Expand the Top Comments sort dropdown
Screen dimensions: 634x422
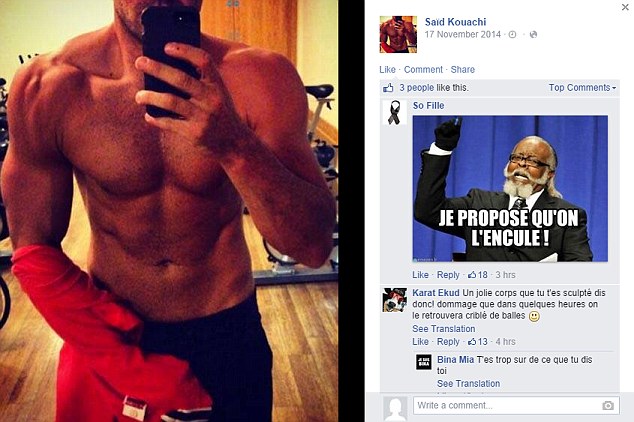[x=582, y=88]
